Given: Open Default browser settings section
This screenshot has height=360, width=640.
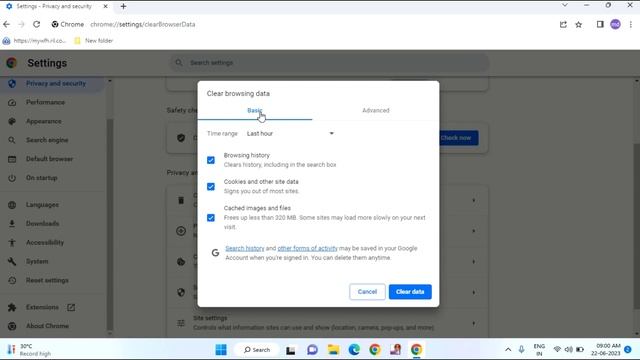Looking at the screenshot, I should click(49, 159).
